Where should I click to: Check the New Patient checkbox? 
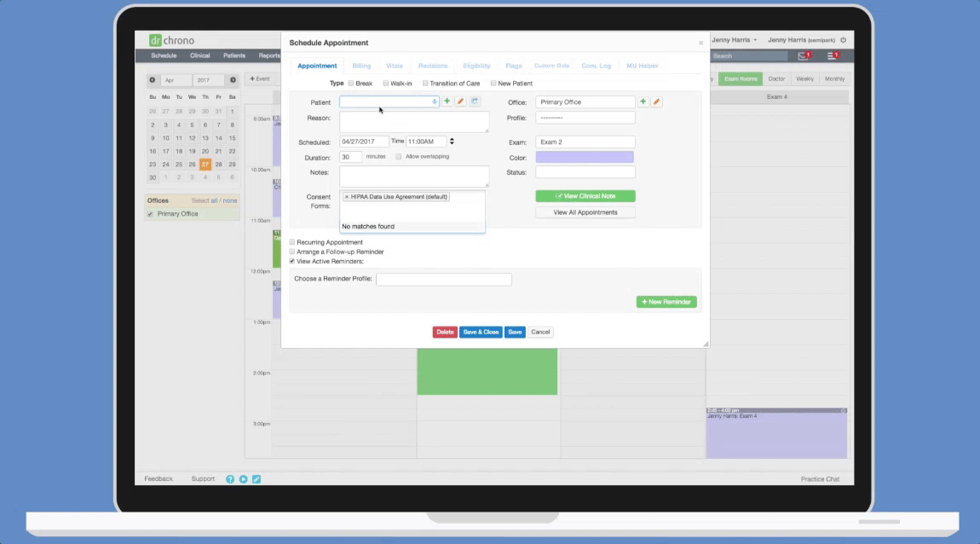(493, 84)
